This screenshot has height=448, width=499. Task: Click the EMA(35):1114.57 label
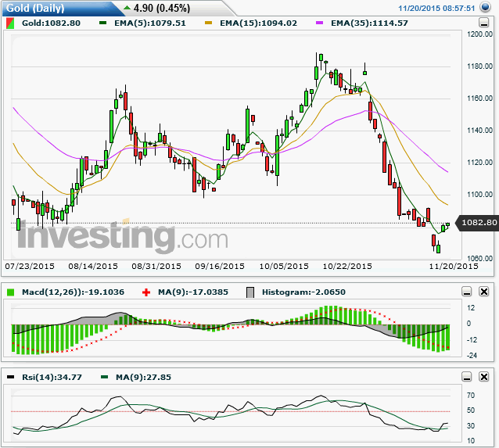[x=369, y=23]
